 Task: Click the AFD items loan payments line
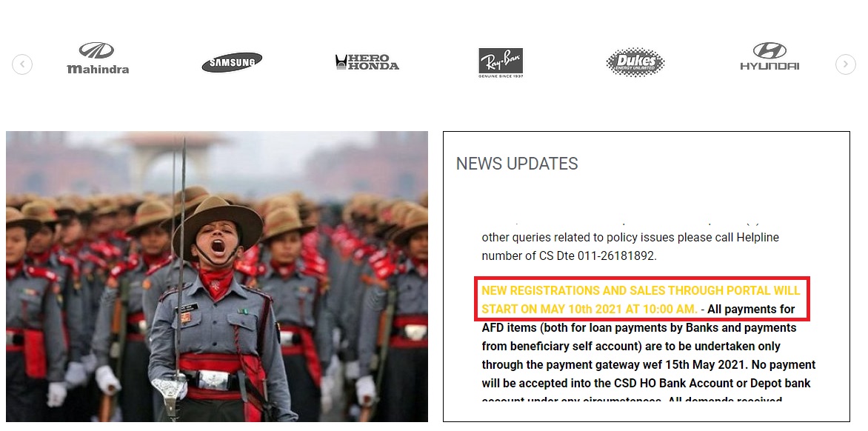pos(639,327)
